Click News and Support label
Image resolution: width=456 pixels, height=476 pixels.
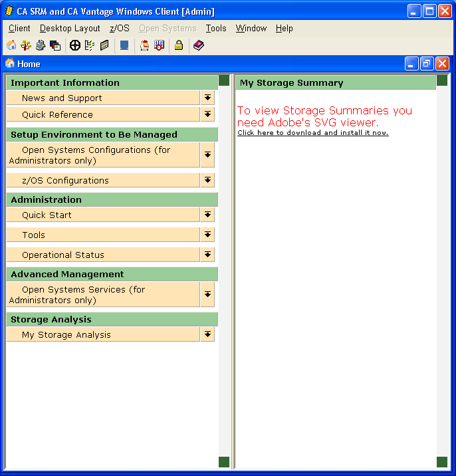point(62,98)
